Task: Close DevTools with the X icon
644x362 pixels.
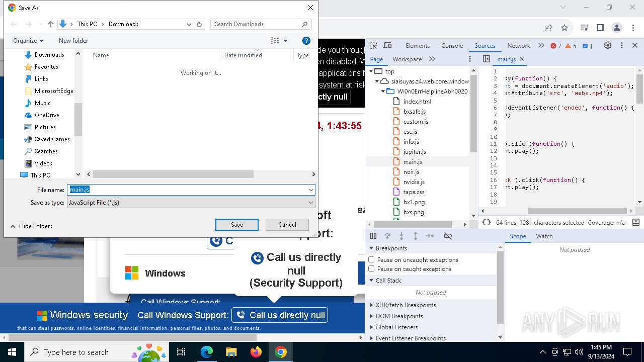Action: 635,45
